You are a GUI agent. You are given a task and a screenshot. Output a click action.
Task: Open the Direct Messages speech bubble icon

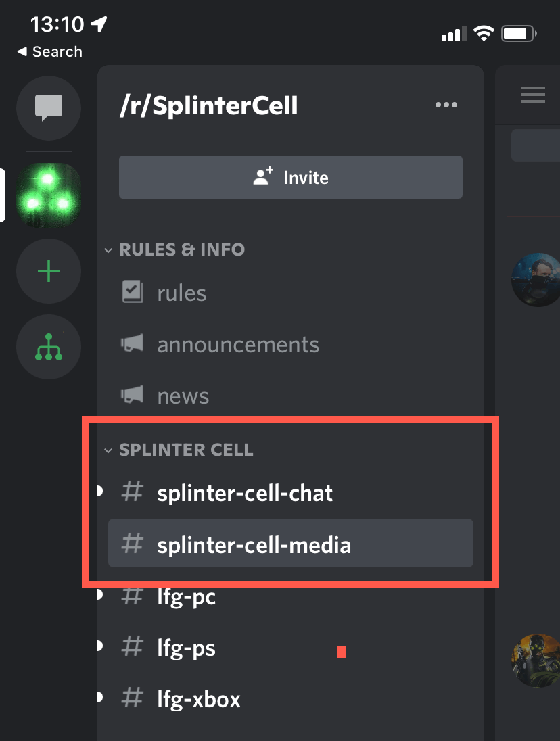point(49,107)
